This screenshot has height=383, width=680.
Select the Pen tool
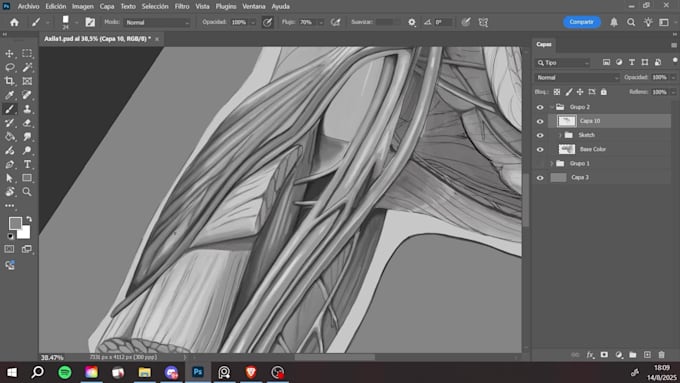pyautogui.click(x=9, y=164)
